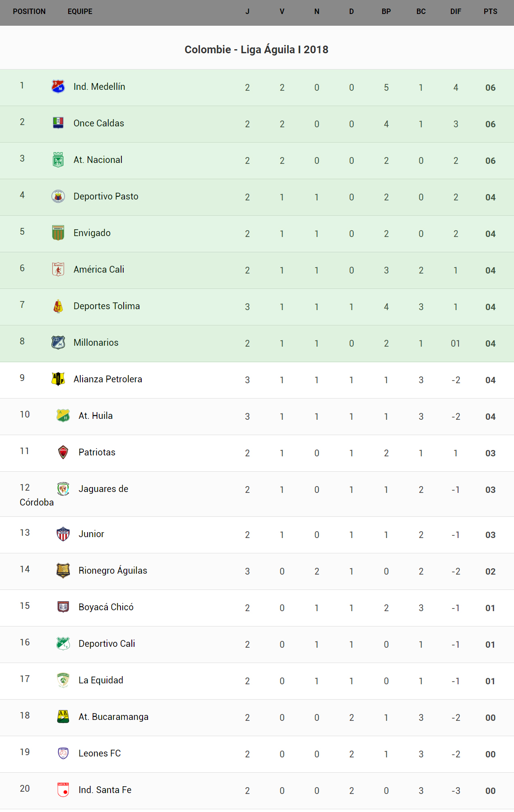Screen dimensions: 514x812
Task: Click the Rionegro Águilas team name
Action: pos(113,571)
